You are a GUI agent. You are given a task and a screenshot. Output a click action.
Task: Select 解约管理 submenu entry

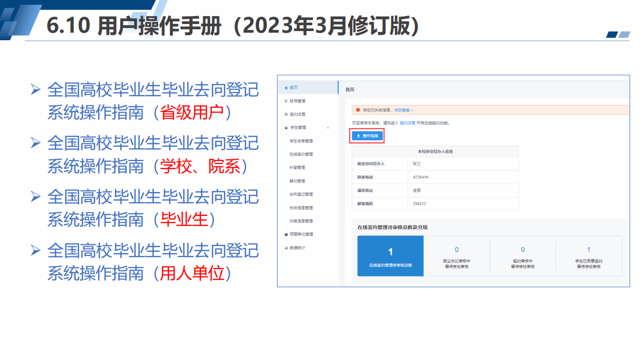[x=297, y=181]
